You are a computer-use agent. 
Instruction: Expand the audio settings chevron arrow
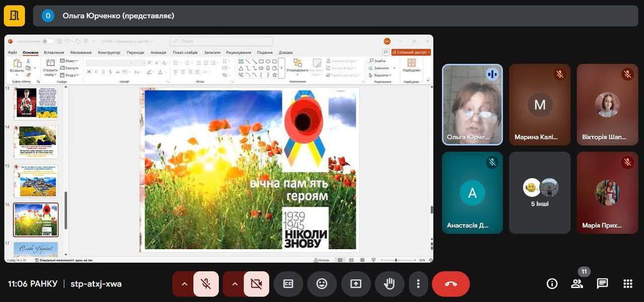pyautogui.click(x=184, y=284)
